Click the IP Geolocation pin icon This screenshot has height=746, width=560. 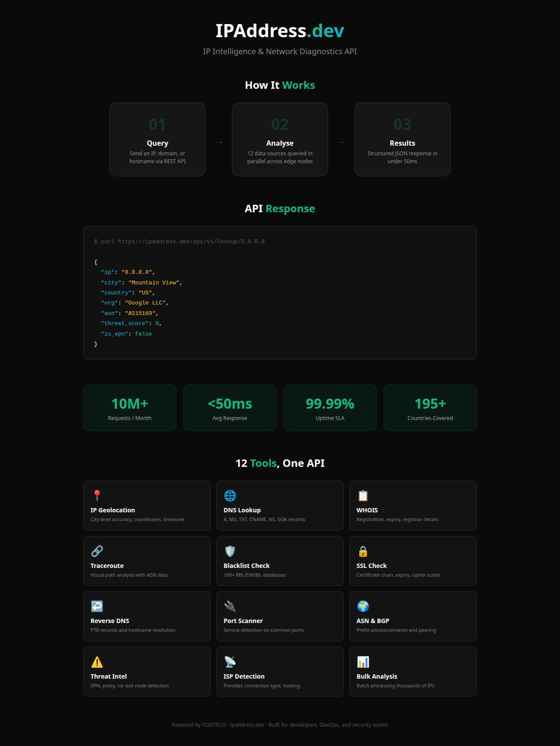click(x=97, y=496)
